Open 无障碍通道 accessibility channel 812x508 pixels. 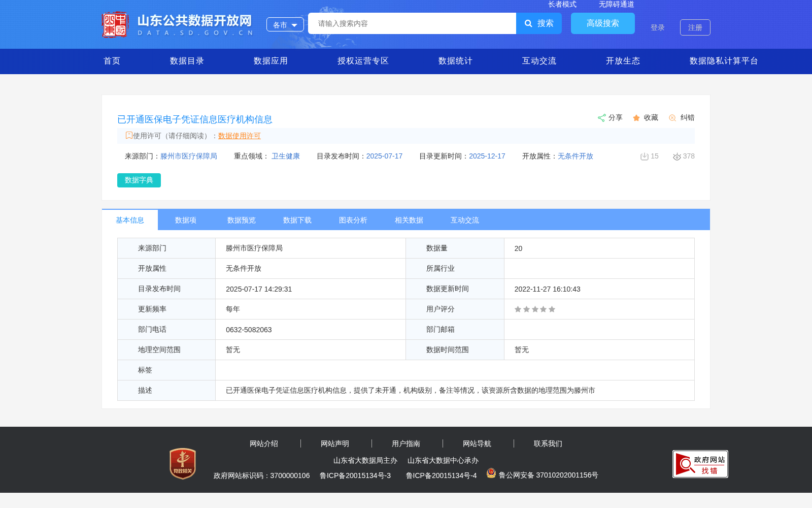(617, 4)
